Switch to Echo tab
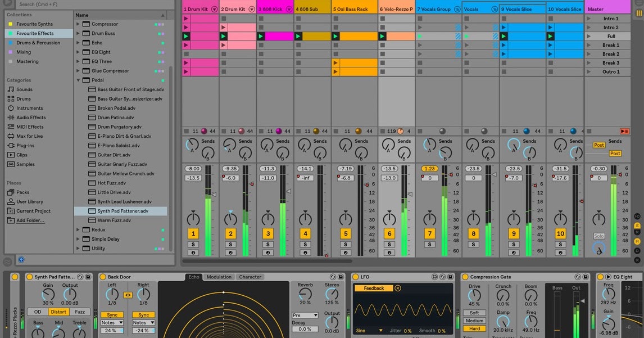Image resolution: width=644 pixels, height=338 pixels. pyautogui.click(x=193, y=277)
